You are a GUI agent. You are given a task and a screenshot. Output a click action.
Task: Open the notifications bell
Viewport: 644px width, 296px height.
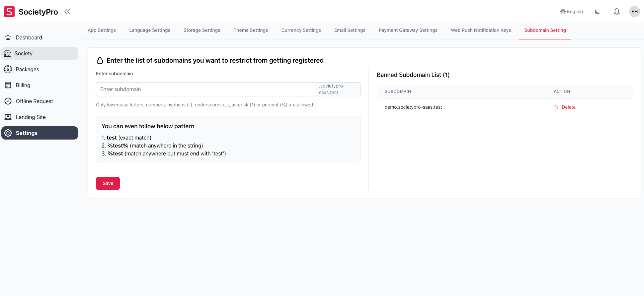(616, 12)
